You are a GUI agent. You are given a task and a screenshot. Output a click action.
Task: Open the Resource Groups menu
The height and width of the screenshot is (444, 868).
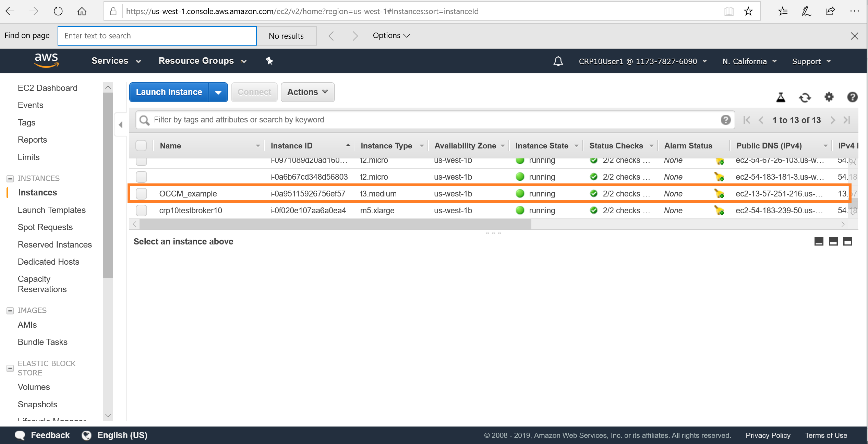(202, 61)
